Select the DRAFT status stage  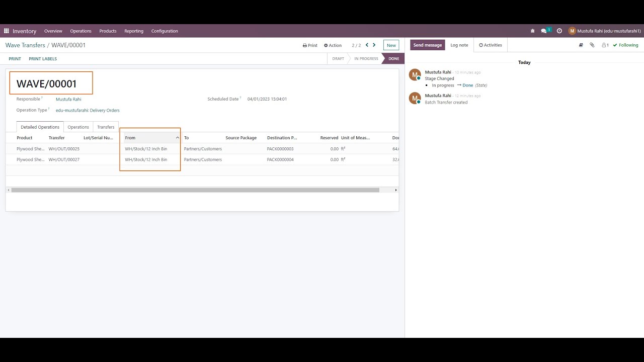[338, 58]
